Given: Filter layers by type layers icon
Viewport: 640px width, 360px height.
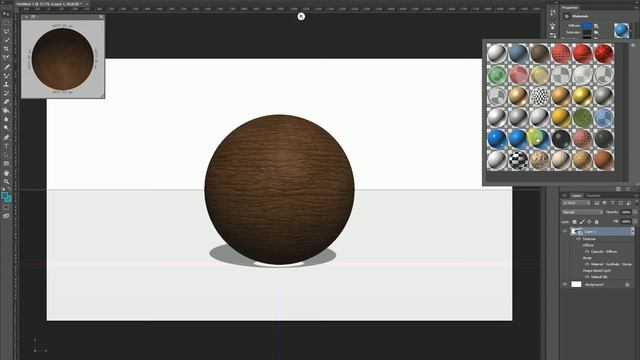Looking at the screenshot, I should (x=613, y=203).
